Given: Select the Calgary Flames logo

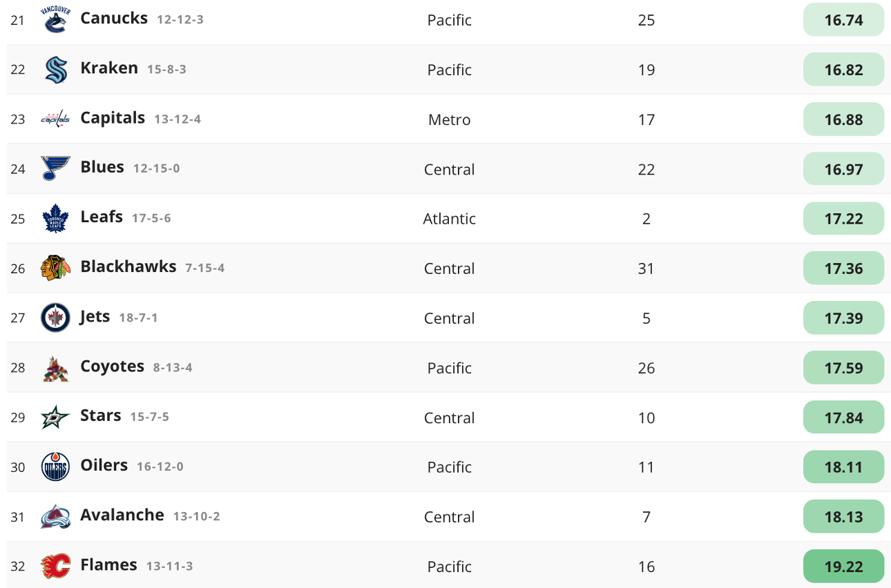Looking at the screenshot, I should 55,567.
